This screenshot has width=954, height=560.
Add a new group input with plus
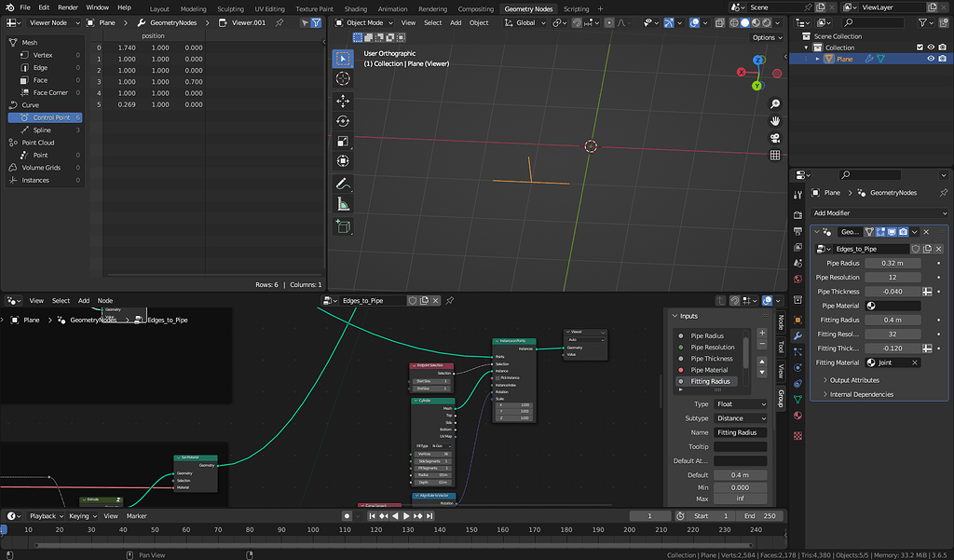coord(762,333)
